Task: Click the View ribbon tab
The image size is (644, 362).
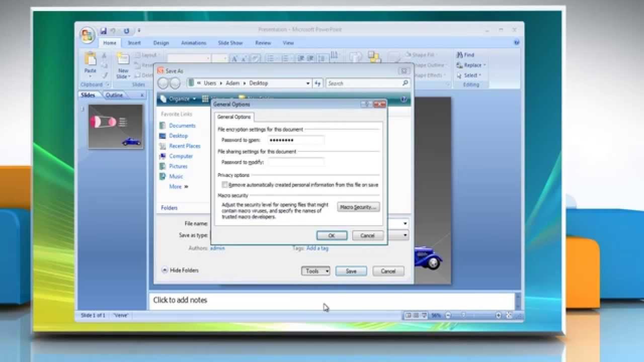Action: coord(288,43)
